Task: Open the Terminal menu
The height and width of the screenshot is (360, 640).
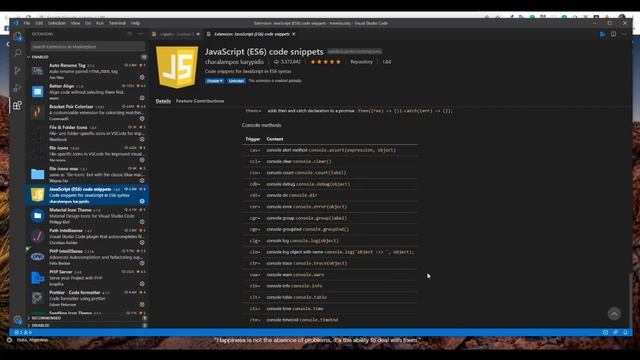Action: pyautogui.click(x=117, y=23)
